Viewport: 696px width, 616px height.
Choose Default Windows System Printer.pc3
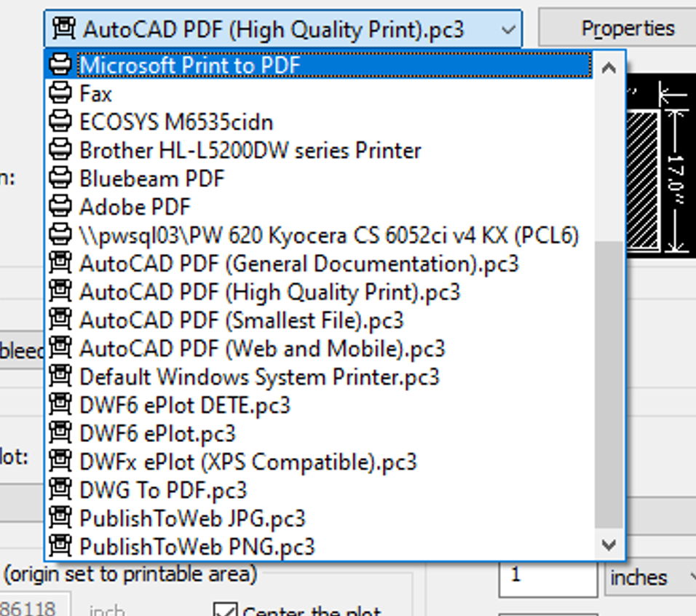point(320,377)
